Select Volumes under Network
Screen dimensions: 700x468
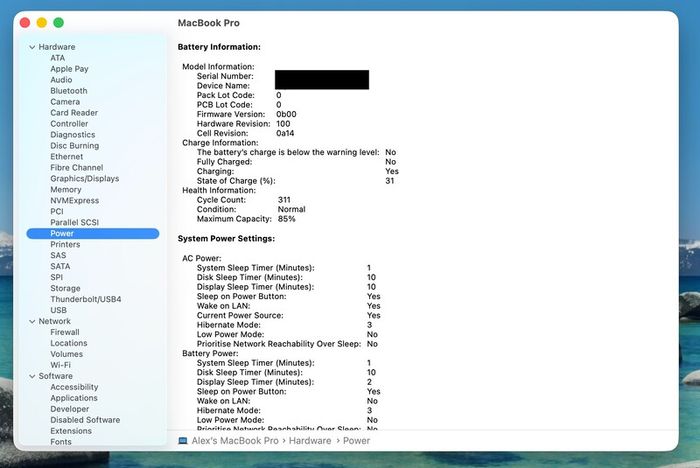(66, 354)
